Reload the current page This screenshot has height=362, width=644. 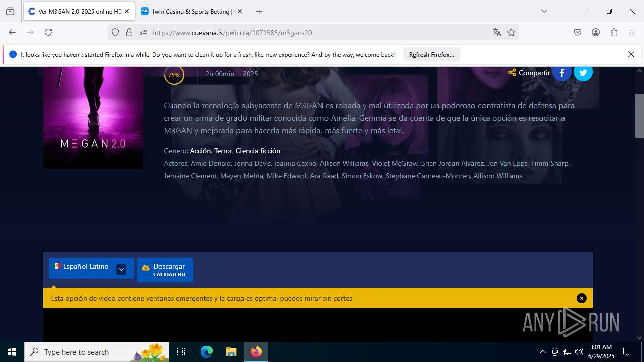(48, 32)
